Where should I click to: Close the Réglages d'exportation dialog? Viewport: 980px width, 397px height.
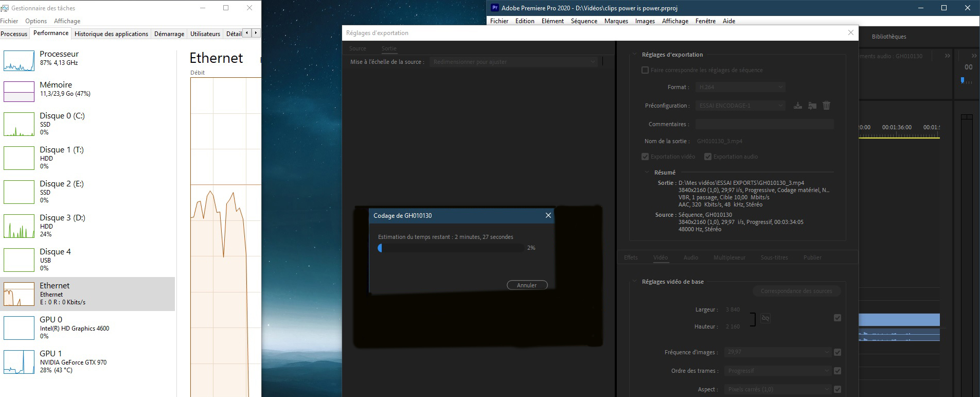point(851,32)
